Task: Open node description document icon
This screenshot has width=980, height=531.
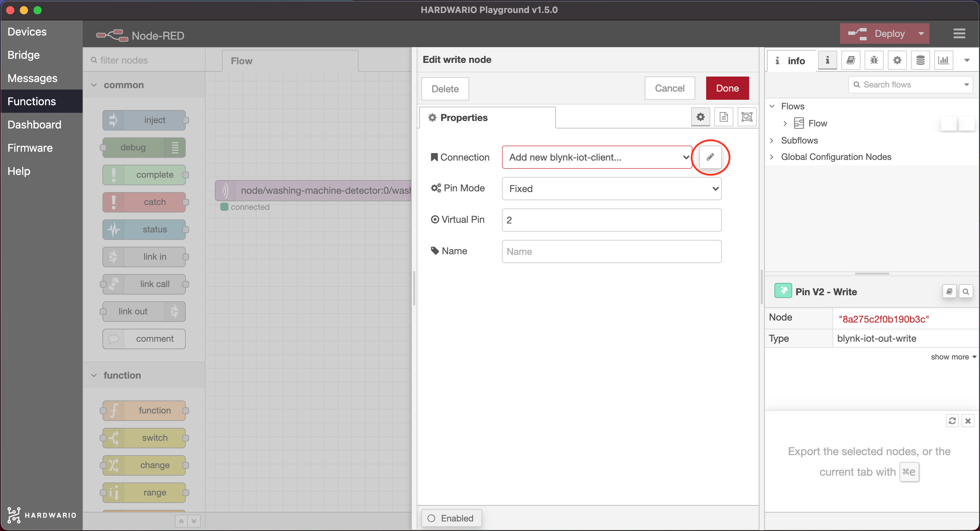Action: click(x=724, y=117)
